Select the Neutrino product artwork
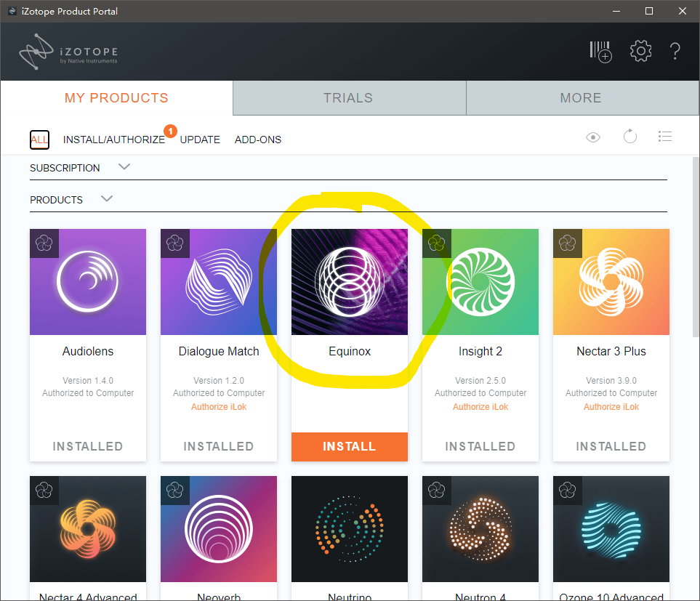 [x=350, y=529]
